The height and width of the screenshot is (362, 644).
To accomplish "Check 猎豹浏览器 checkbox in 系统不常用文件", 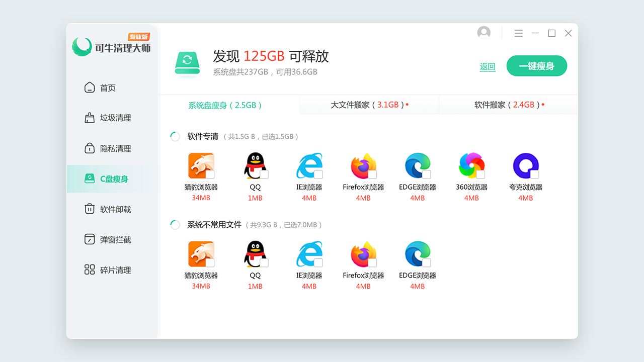I will [x=210, y=262].
